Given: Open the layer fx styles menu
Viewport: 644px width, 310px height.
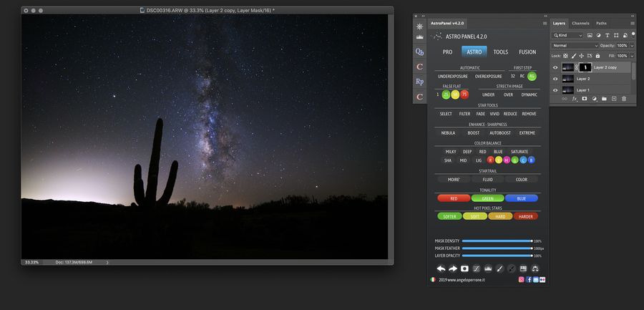Looking at the screenshot, I should tap(575, 99).
